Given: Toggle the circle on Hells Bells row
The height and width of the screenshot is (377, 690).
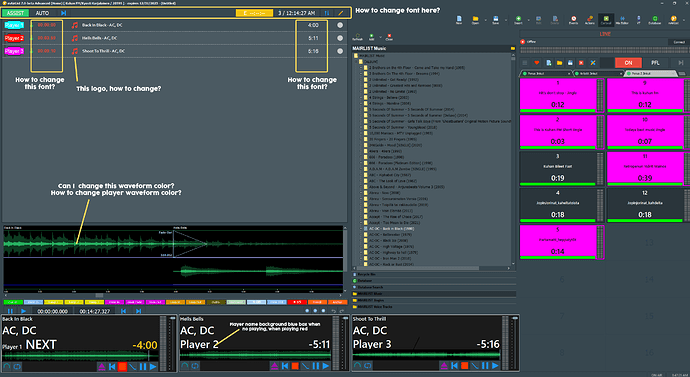Looking at the screenshot, I should [x=340, y=38].
